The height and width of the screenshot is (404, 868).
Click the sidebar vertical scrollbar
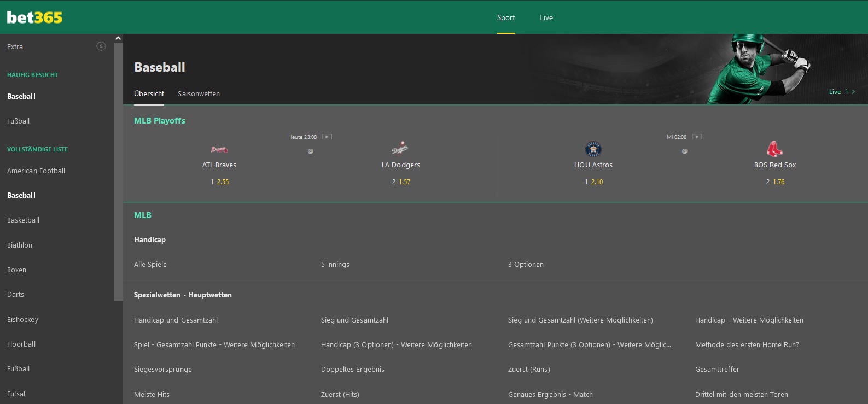point(118,172)
